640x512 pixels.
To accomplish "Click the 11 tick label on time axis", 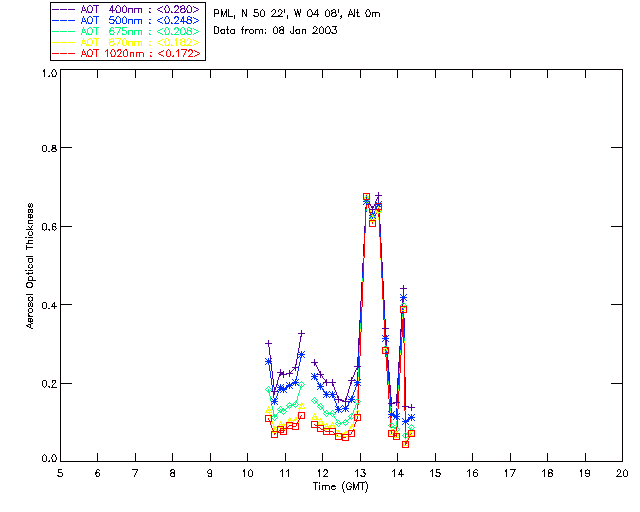I will click(285, 473).
